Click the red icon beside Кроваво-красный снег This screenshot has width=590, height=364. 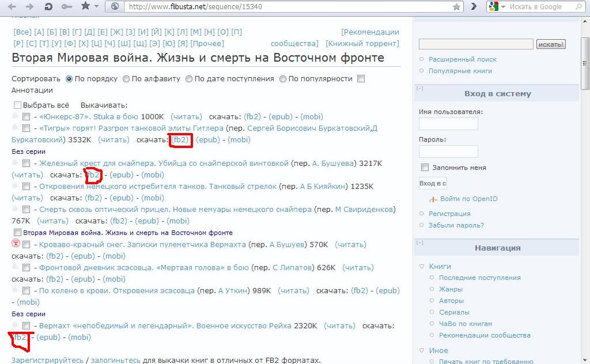(16, 243)
